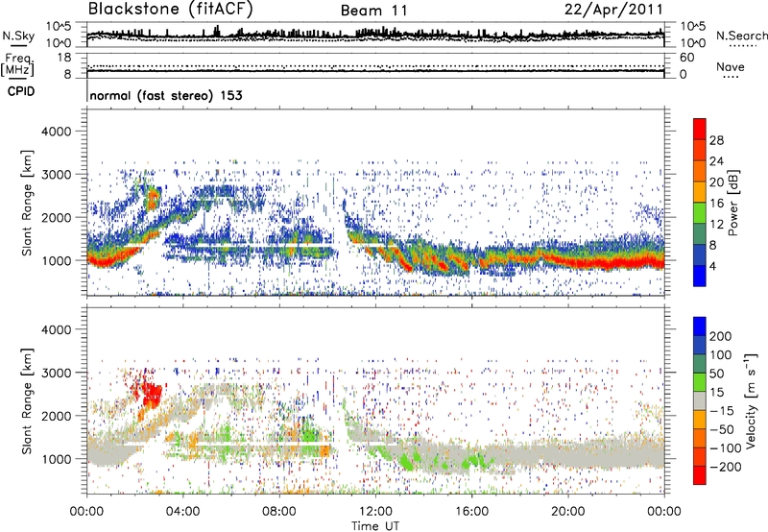
Task: Click the velocity panel 'Slant Range [km]' label
Action: tap(27, 401)
